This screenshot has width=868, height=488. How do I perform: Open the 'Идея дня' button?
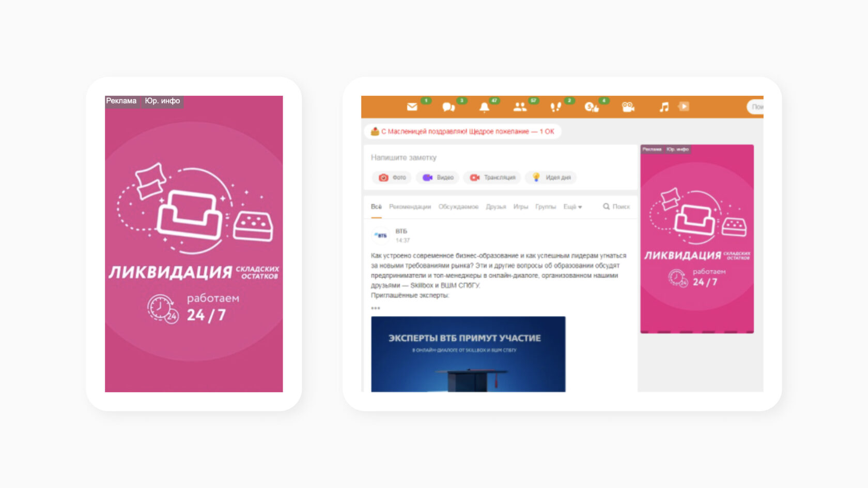pyautogui.click(x=551, y=178)
